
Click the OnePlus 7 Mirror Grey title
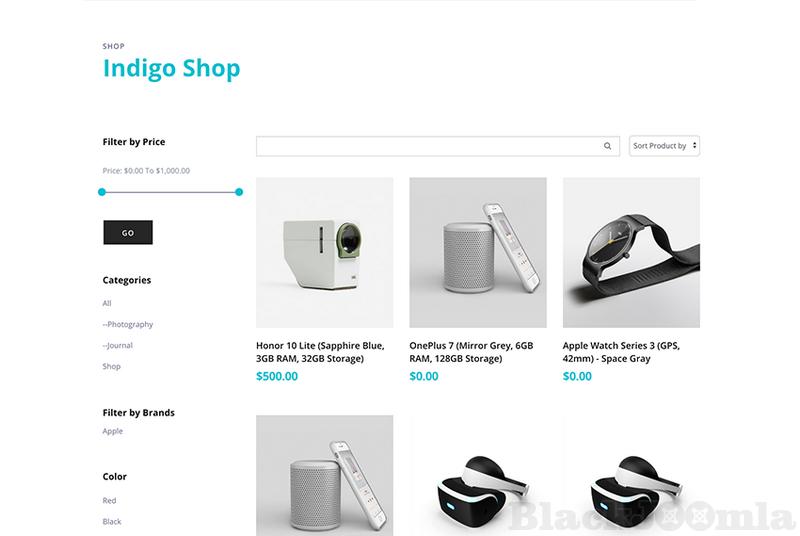(471, 352)
